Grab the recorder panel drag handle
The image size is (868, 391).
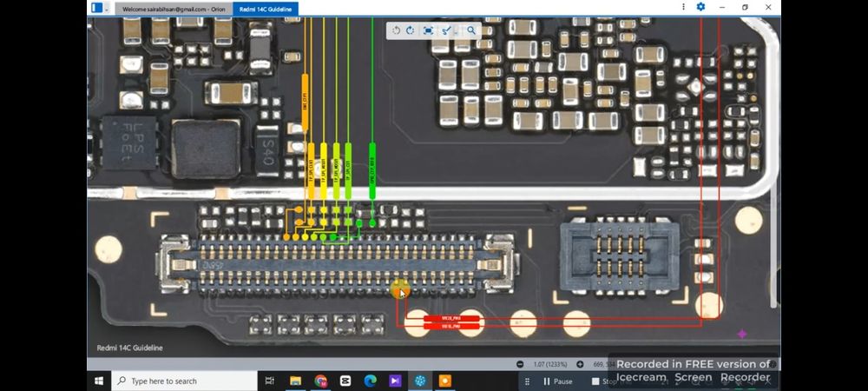pyautogui.click(x=527, y=381)
